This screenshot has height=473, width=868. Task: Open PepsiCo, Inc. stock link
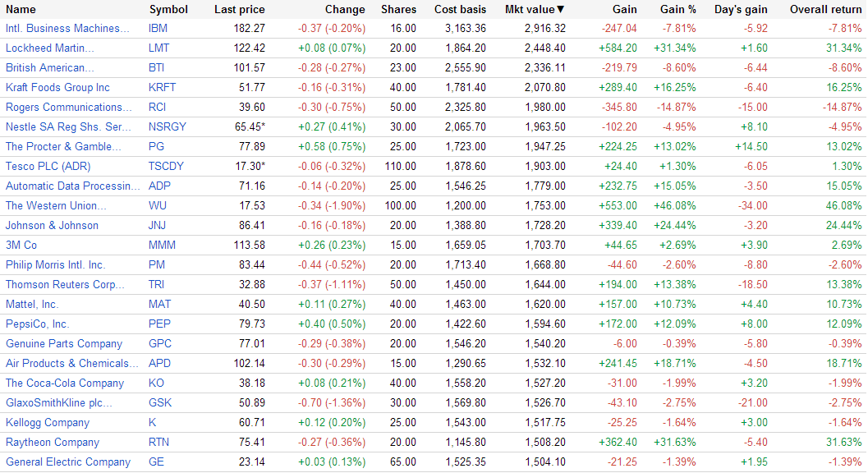pyautogui.click(x=37, y=324)
